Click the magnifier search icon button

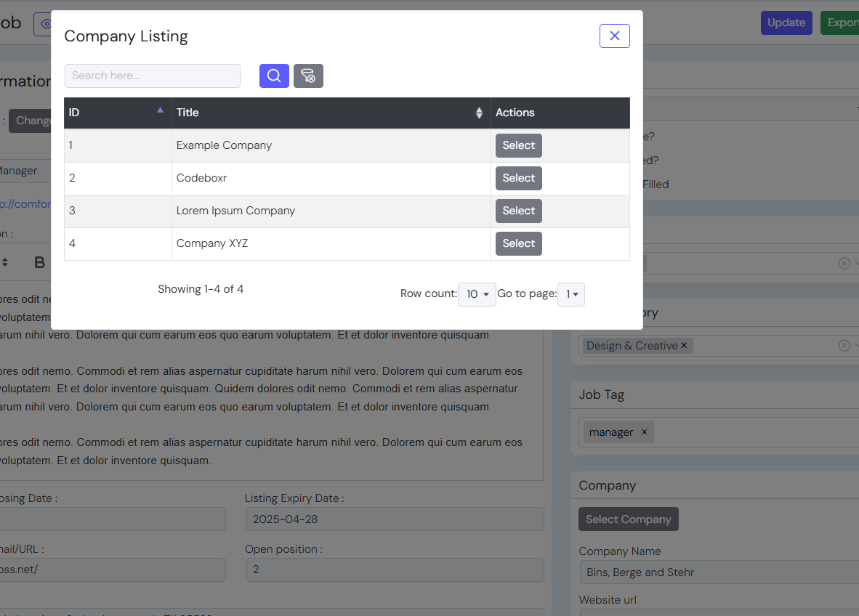pyautogui.click(x=274, y=76)
